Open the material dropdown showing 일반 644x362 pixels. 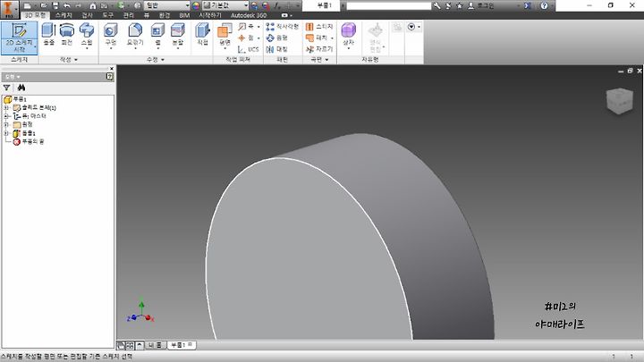pyautogui.click(x=167, y=5)
